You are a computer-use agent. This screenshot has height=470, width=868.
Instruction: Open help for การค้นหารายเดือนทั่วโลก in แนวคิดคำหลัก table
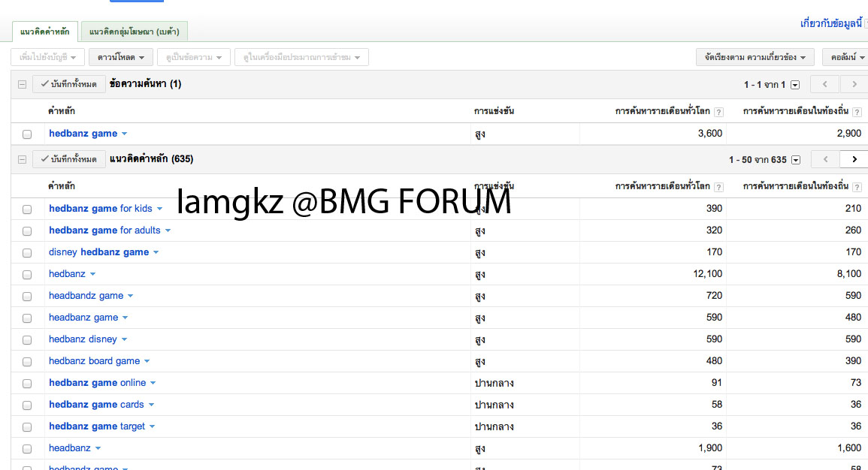[x=718, y=187]
